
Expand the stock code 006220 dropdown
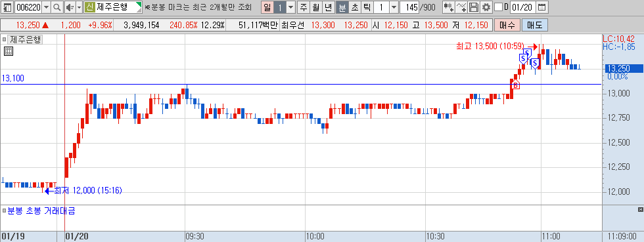point(46,7)
